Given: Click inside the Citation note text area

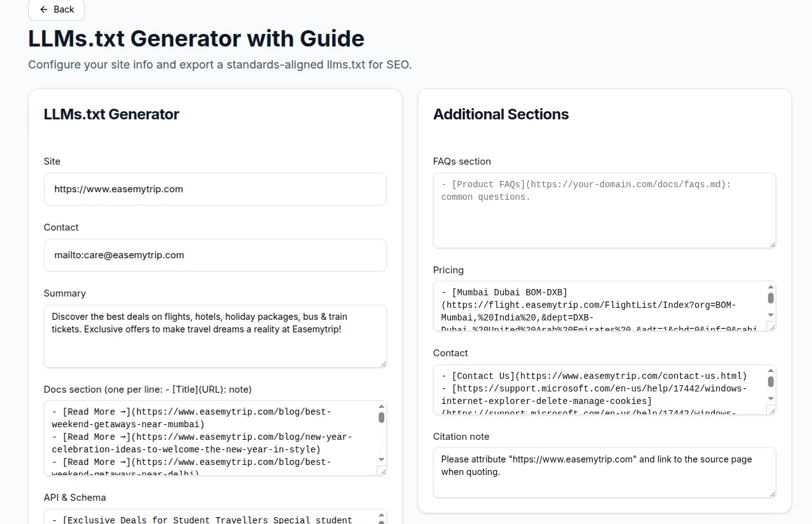Looking at the screenshot, I should tap(604, 472).
